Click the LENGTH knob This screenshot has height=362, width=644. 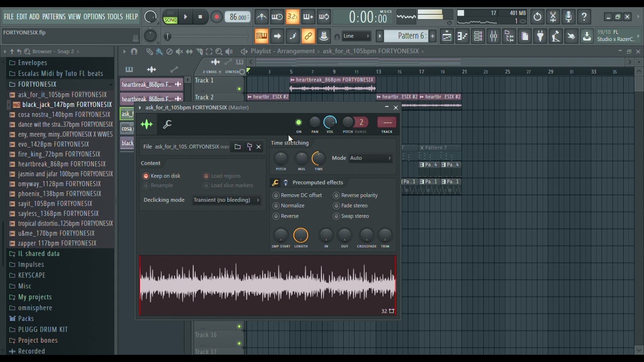pos(300,235)
